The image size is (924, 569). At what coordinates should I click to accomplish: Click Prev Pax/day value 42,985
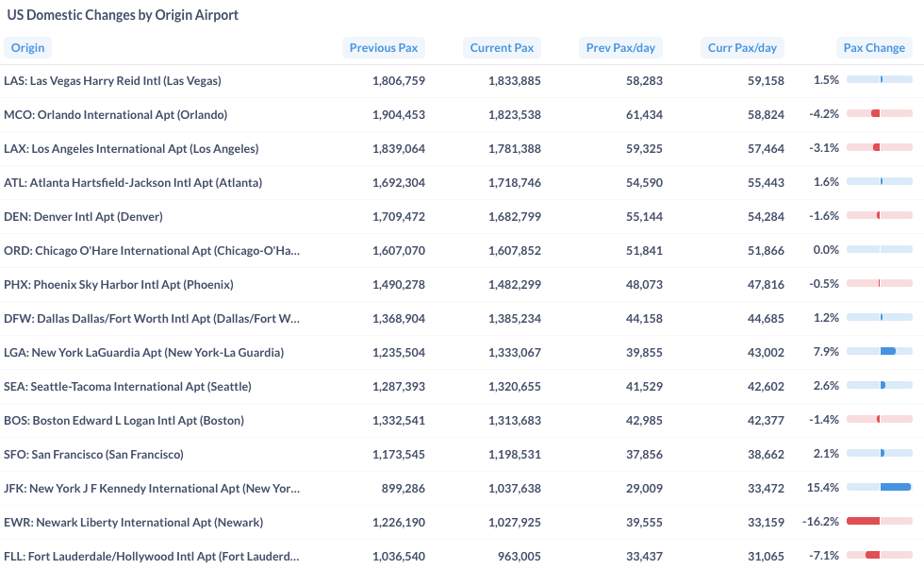644,421
